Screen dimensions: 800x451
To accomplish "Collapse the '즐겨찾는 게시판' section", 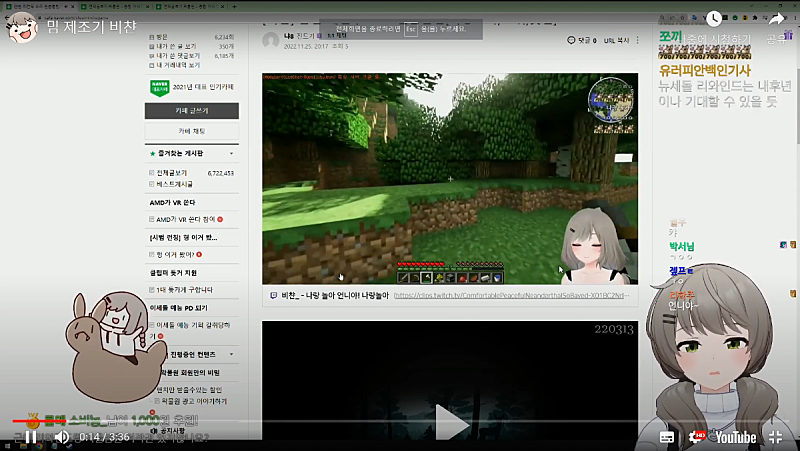I will tap(232, 154).
